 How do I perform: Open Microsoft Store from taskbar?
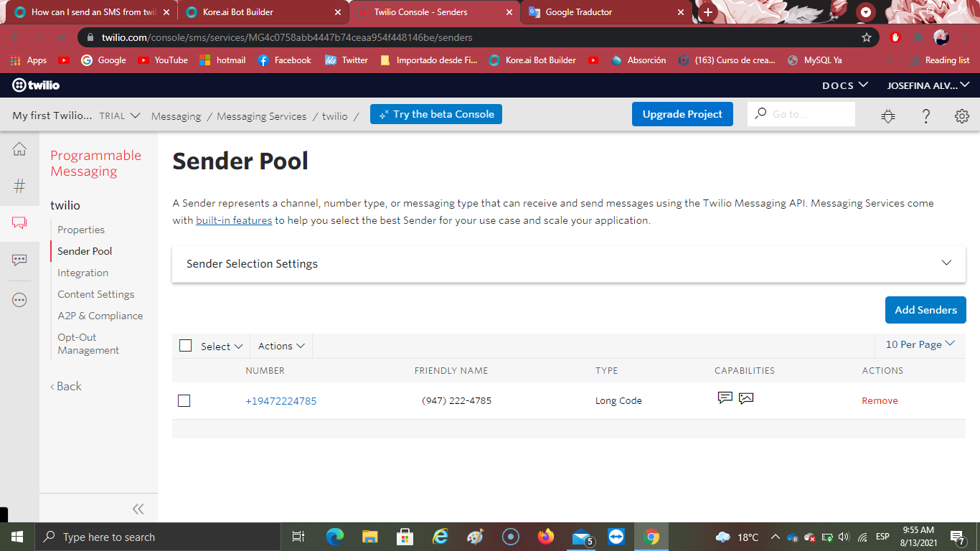point(405,537)
